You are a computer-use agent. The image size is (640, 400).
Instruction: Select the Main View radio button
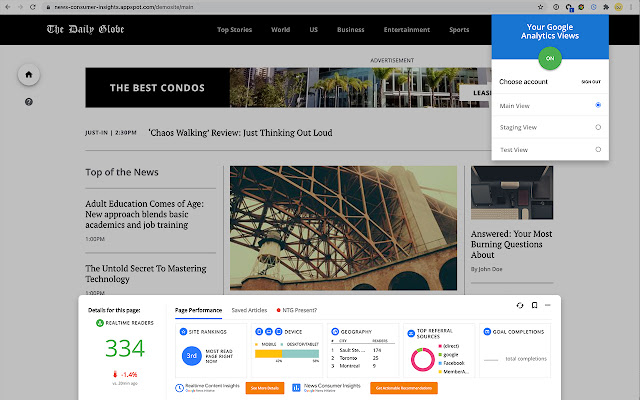tap(597, 104)
